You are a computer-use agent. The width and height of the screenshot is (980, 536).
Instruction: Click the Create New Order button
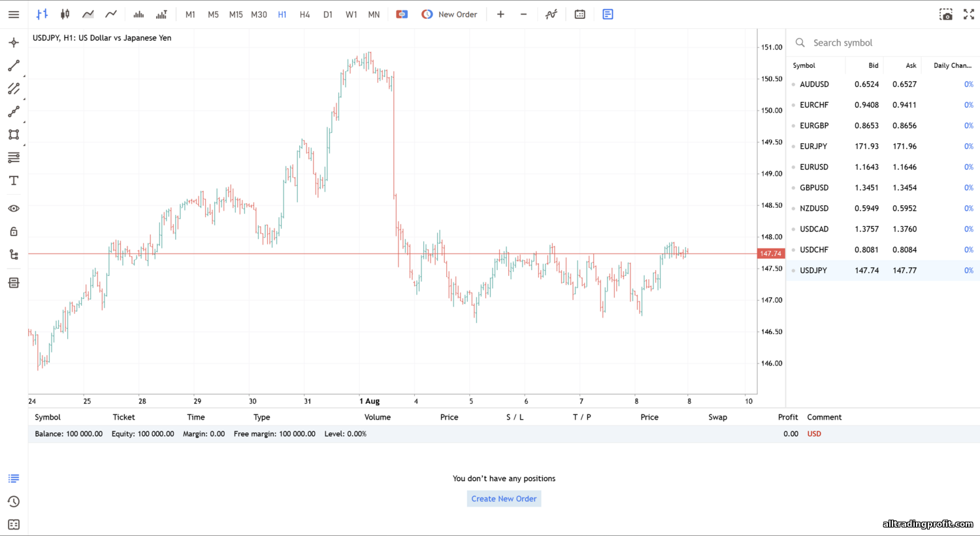(x=504, y=499)
